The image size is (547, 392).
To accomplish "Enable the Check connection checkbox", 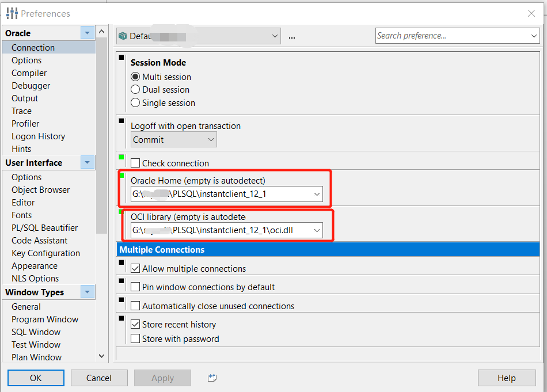I will pyautogui.click(x=136, y=163).
